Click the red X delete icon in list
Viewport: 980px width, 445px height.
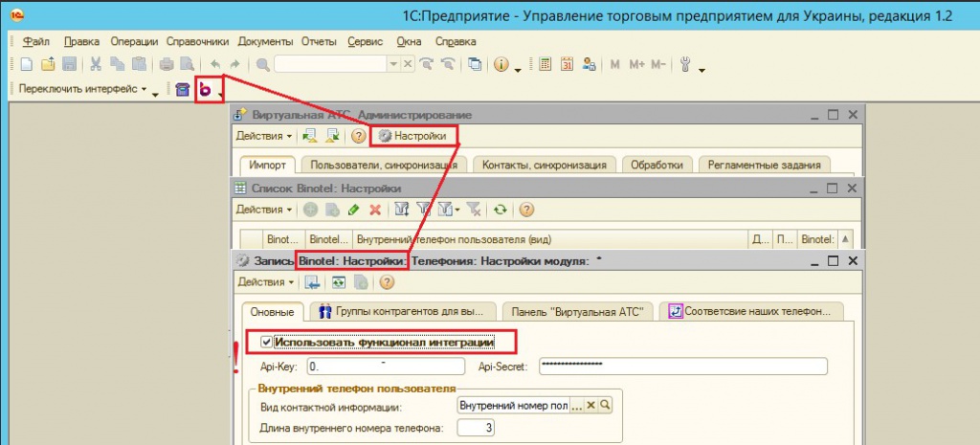click(375, 210)
